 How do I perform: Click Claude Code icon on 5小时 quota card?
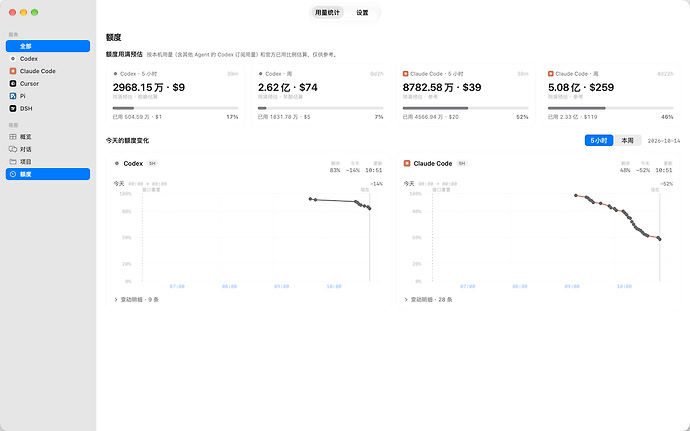pyautogui.click(x=405, y=74)
